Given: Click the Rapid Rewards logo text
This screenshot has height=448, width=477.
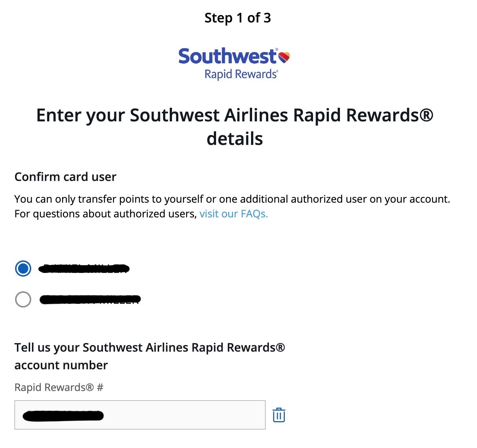Looking at the screenshot, I should pyautogui.click(x=240, y=74).
